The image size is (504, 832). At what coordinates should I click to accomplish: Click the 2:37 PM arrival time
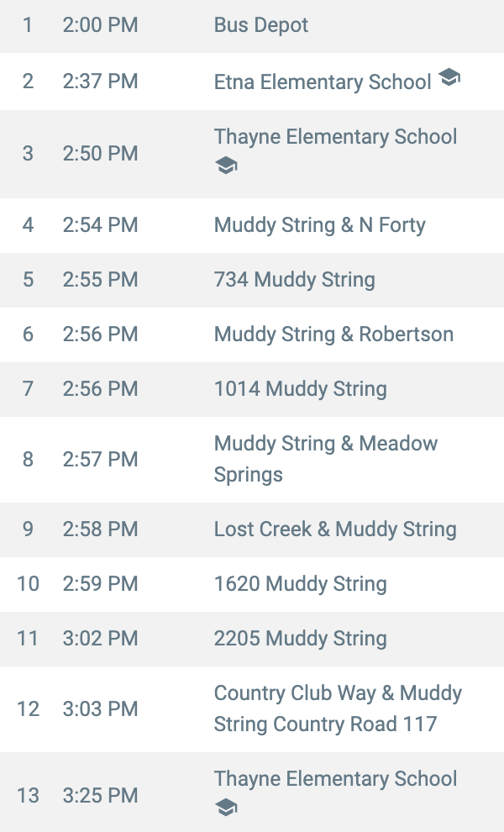pyautogui.click(x=100, y=82)
